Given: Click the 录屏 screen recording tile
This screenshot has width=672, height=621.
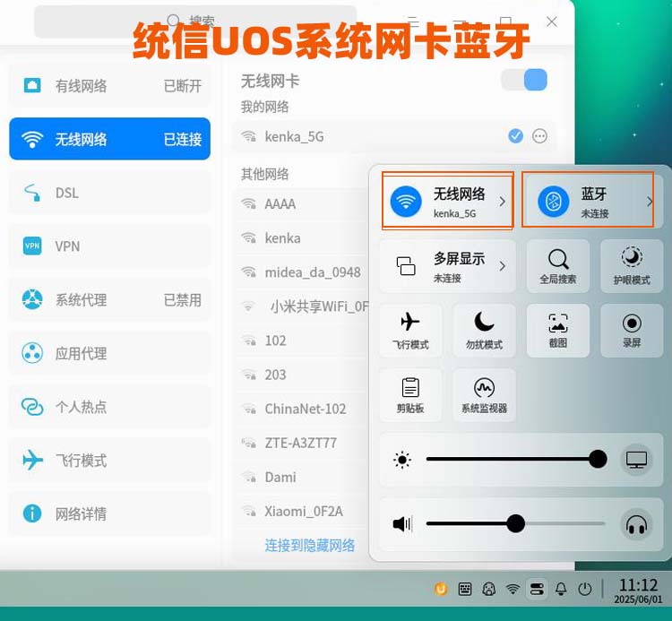Looking at the screenshot, I should tap(632, 331).
